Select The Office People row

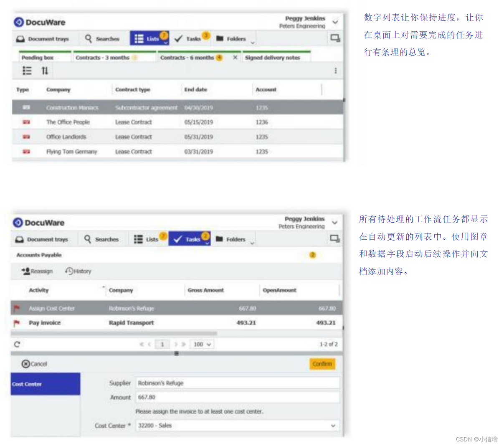point(177,122)
